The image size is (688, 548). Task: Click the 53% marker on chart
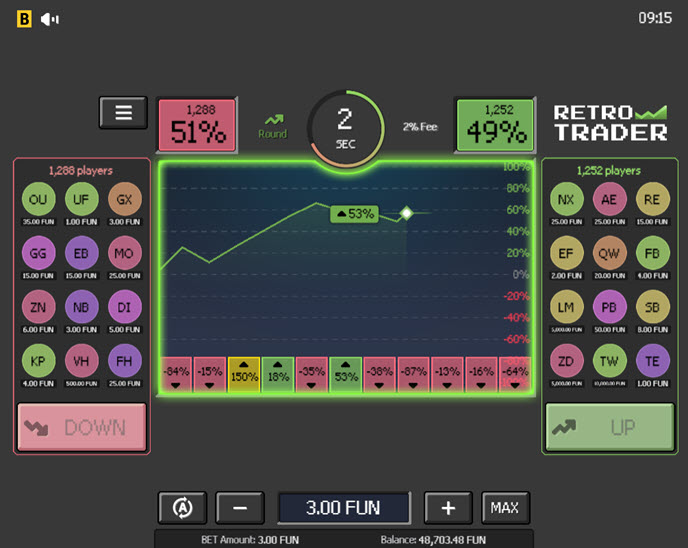355,213
